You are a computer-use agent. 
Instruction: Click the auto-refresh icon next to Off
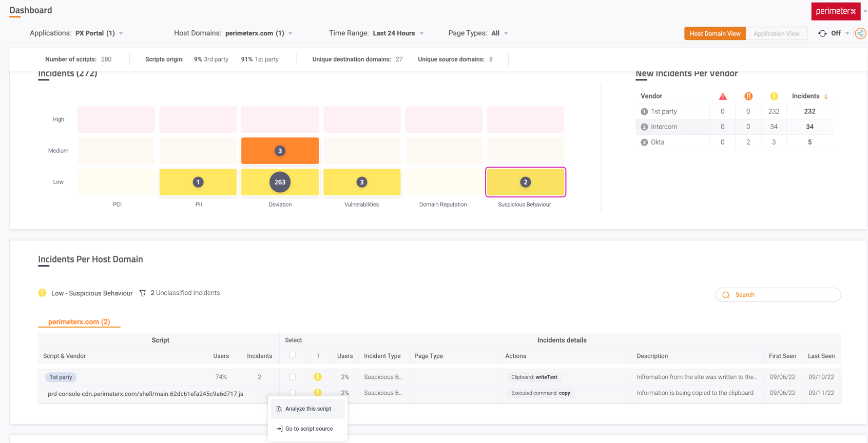pos(822,33)
